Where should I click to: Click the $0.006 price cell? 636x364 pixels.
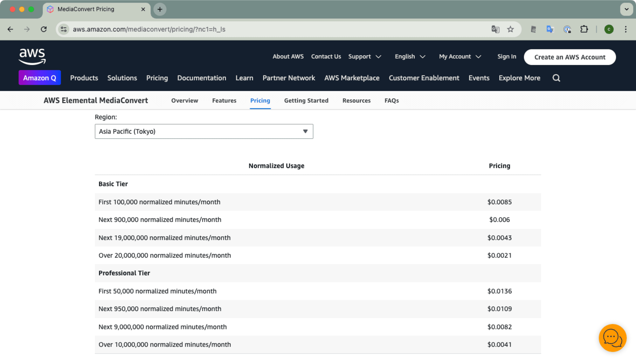coord(499,220)
